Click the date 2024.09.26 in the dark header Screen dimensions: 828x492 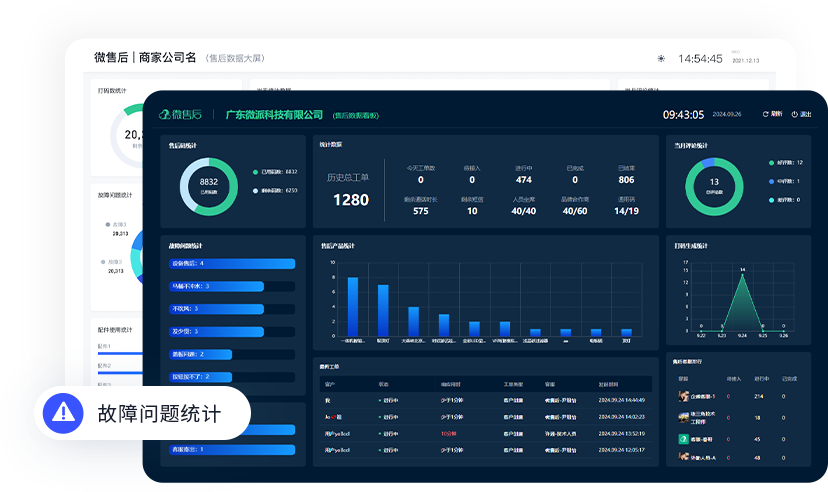pyautogui.click(x=727, y=114)
